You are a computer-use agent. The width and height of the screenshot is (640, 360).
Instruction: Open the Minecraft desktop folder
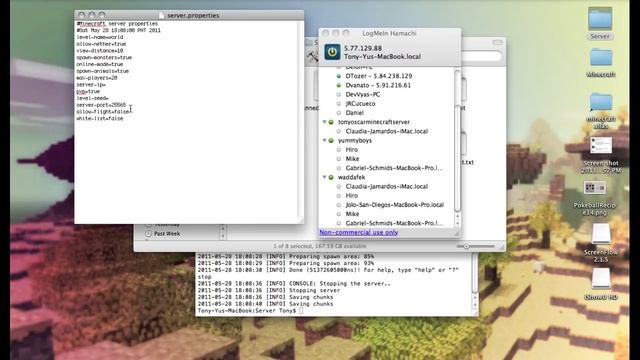600,58
